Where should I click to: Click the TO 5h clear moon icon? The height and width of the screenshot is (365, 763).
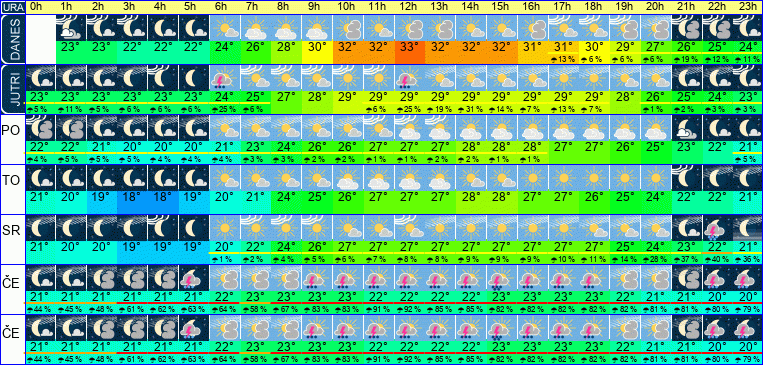194,178
